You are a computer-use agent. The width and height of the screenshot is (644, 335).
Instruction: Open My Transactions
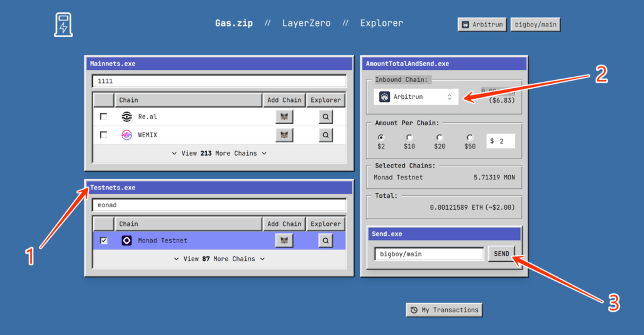pos(445,310)
